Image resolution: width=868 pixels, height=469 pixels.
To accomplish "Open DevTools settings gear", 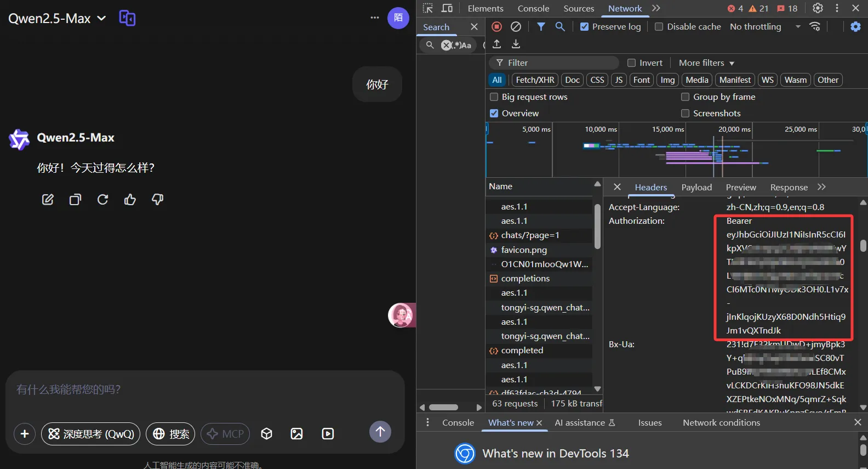I will pos(818,8).
